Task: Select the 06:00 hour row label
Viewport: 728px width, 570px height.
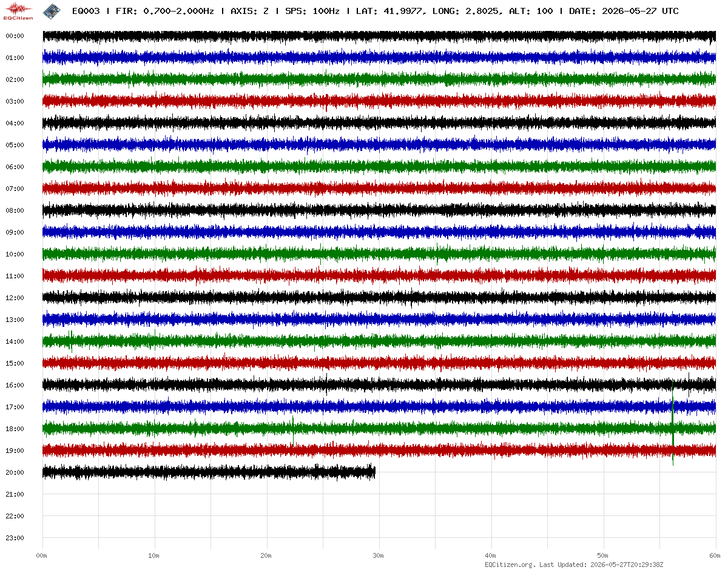Action: tap(15, 167)
